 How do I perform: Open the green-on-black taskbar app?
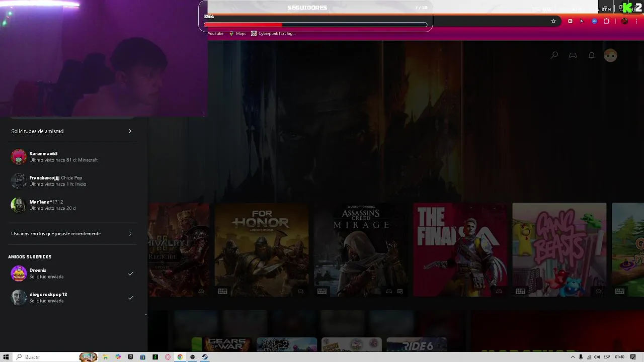[x=155, y=357]
